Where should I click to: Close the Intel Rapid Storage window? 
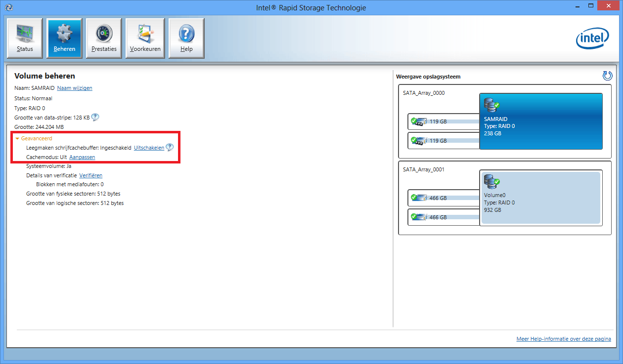[608, 6]
